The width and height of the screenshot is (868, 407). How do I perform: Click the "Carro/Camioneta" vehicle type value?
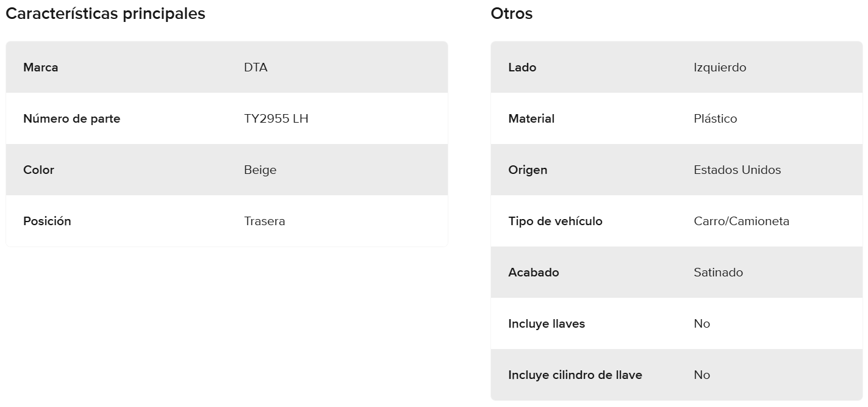pyautogui.click(x=741, y=222)
